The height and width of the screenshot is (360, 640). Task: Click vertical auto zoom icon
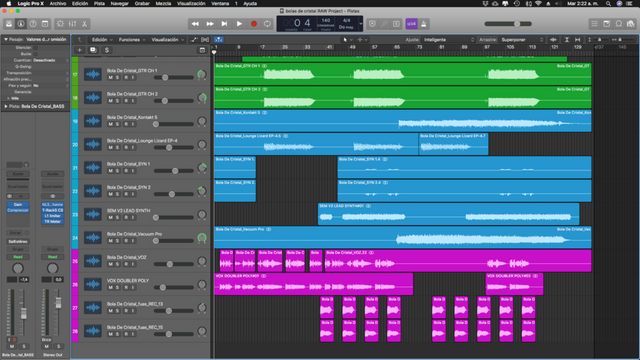(x=567, y=40)
